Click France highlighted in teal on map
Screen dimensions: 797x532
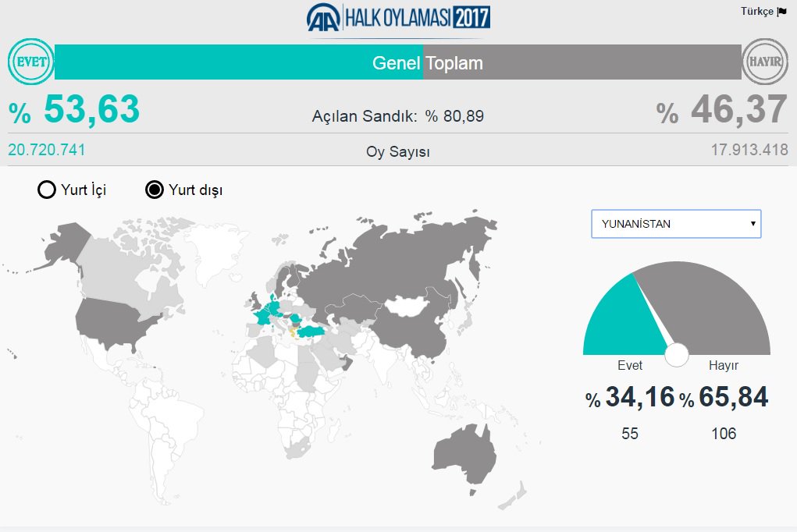263,317
